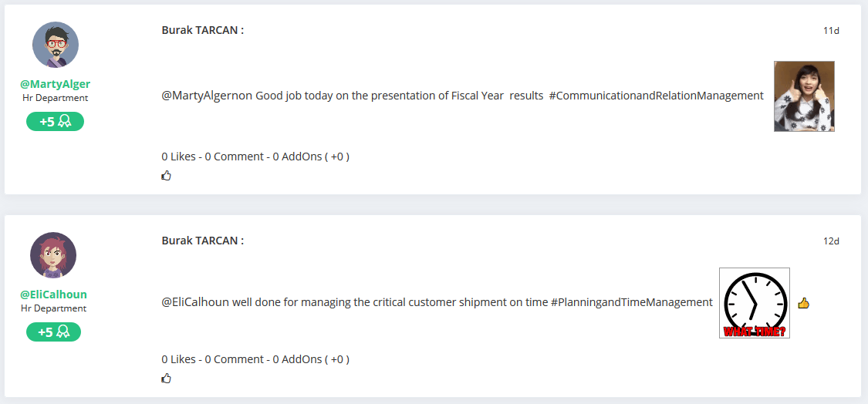Open the @EliCalhoun username below the avatar

(53, 295)
